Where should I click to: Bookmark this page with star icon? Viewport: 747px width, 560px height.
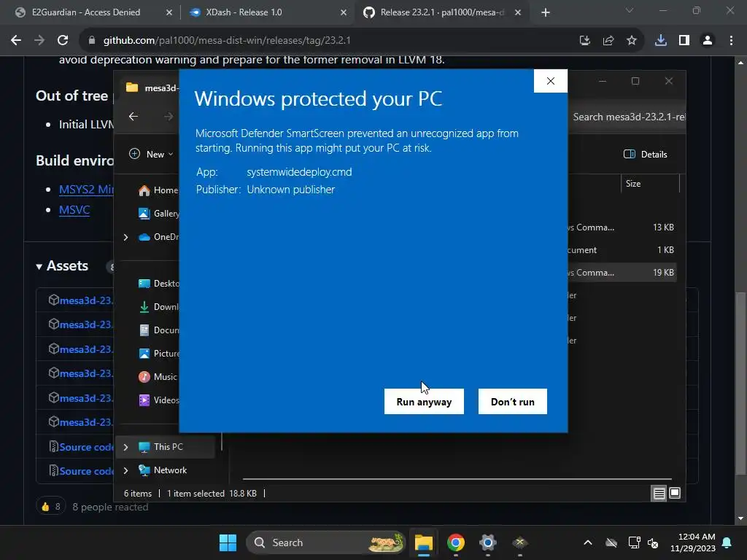coord(631,41)
